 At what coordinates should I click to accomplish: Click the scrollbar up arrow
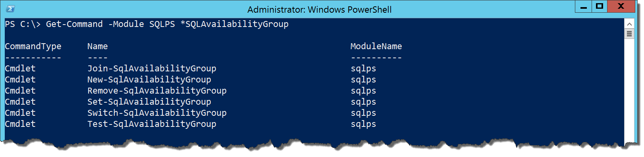point(629,24)
